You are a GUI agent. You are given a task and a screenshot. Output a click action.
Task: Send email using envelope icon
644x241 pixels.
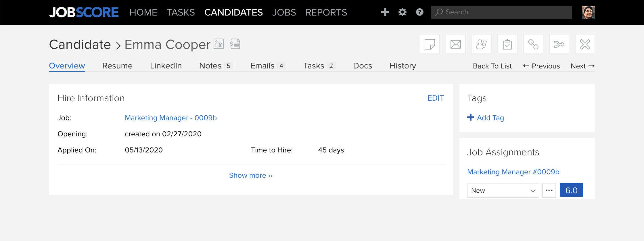click(x=455, y=44)
